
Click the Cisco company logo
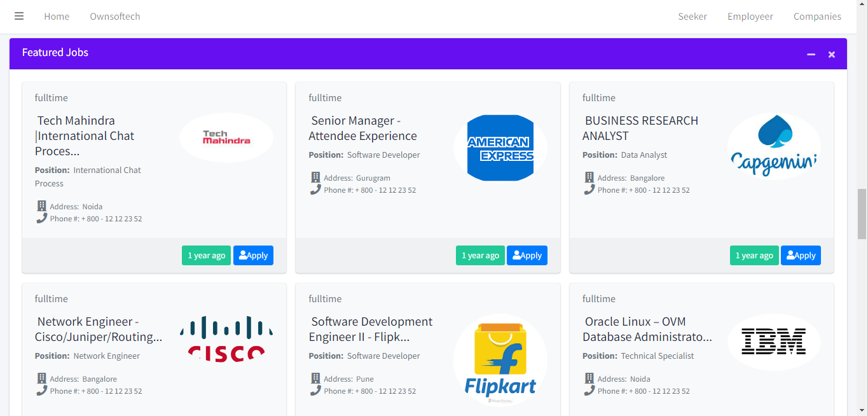226,339
